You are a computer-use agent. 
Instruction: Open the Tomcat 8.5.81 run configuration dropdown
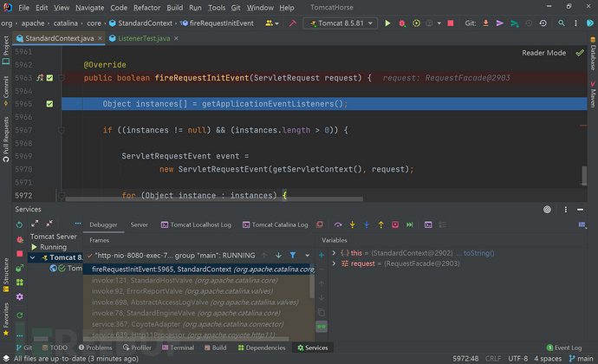341,23
